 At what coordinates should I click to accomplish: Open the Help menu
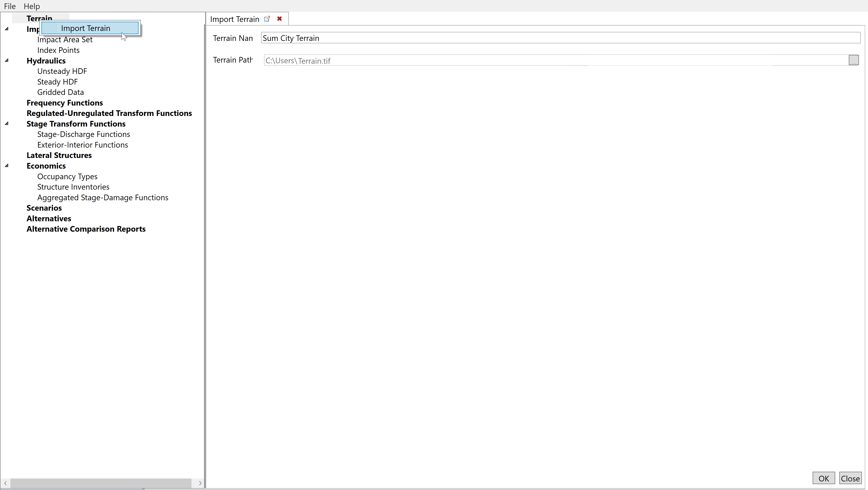pyautogui.click(x=32, y=6)
